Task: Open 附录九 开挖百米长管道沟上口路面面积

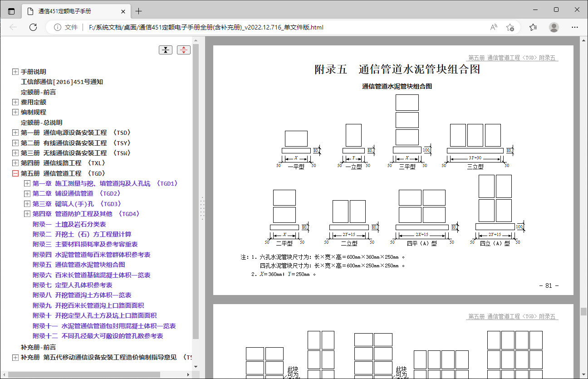Action: 88,305
